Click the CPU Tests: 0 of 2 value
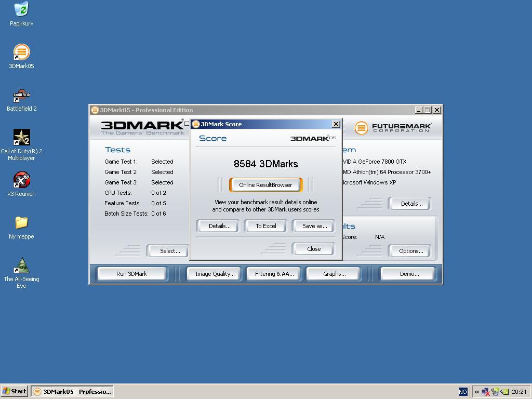532x399 pixels. point(158,193)
